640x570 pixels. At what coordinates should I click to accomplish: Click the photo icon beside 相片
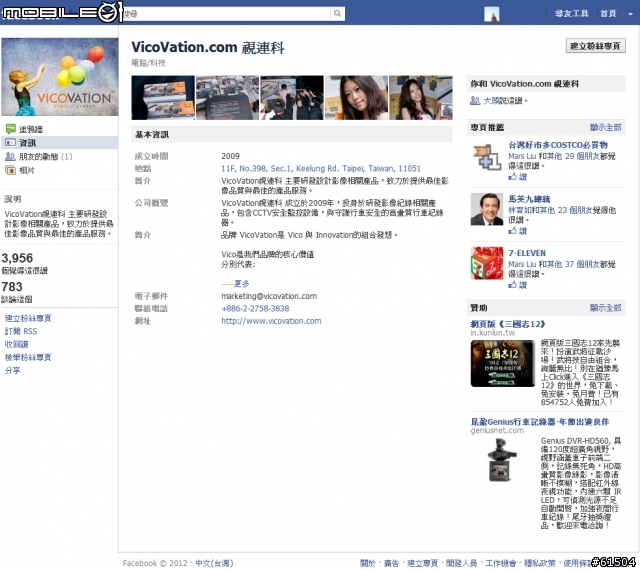click(x=10, y=170)
